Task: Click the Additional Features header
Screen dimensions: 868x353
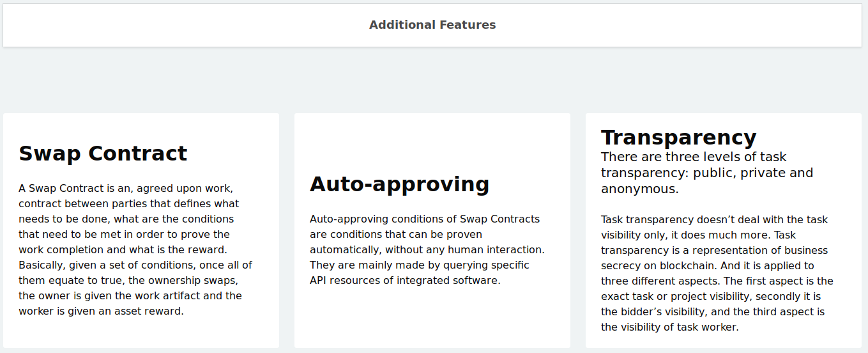Action: [432, 25]
